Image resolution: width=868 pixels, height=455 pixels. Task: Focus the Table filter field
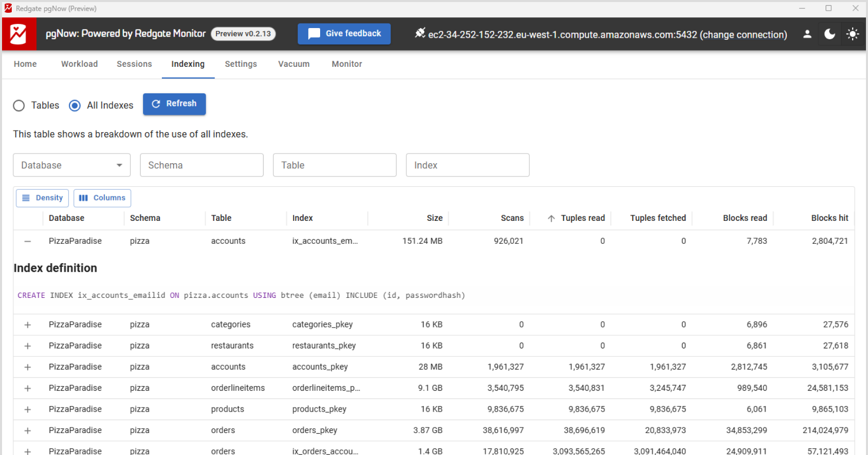334,165
